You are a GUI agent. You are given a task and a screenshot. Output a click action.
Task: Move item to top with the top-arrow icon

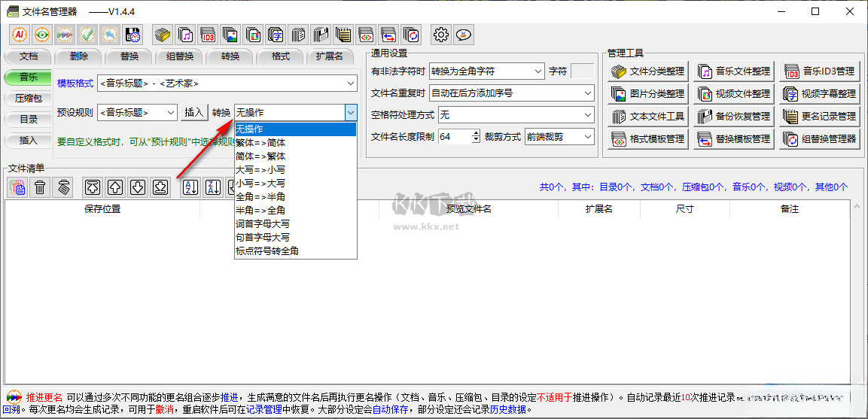click(92, 187)
